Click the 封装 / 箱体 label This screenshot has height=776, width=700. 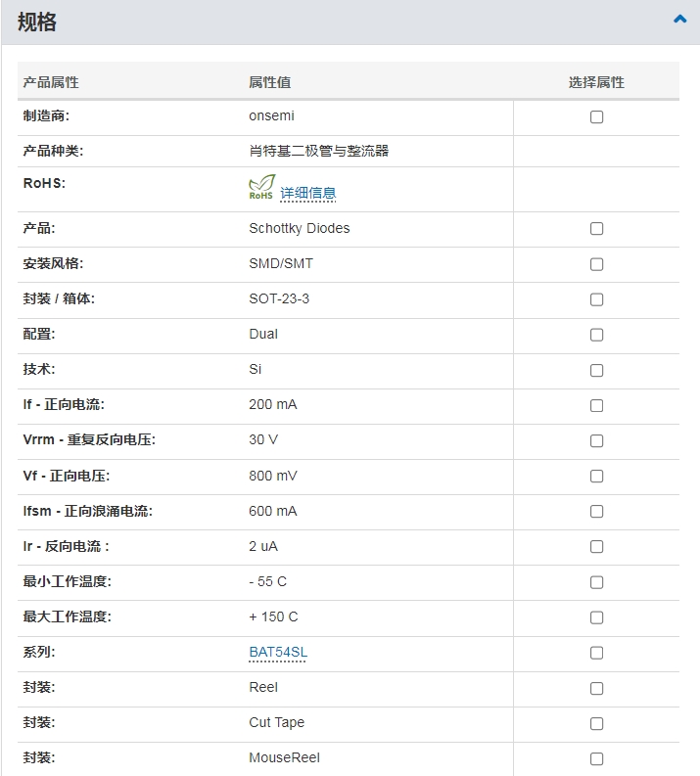click(59, 298)
